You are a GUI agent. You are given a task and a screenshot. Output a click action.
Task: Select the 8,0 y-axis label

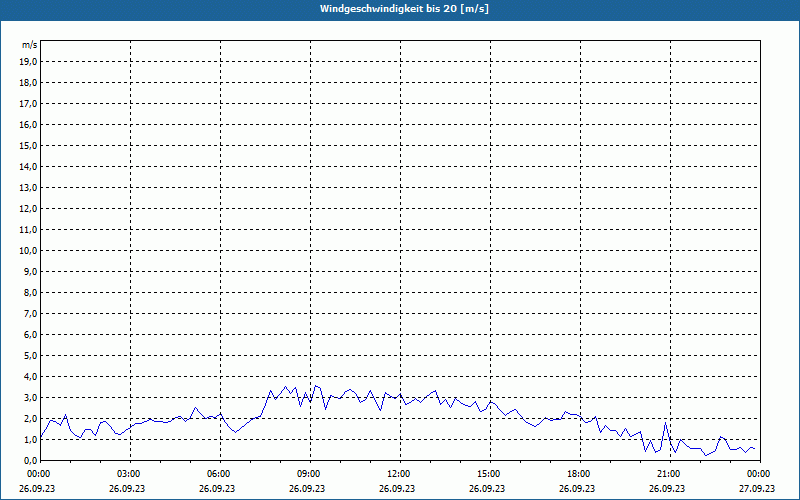pos(30,292)
